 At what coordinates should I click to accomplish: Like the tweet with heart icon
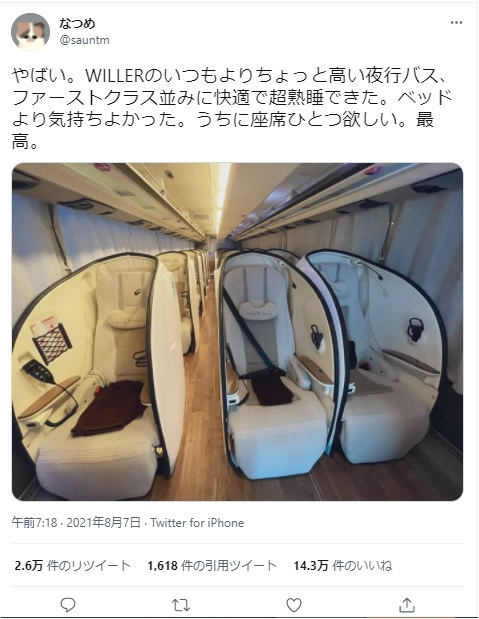tap(294, 604)
